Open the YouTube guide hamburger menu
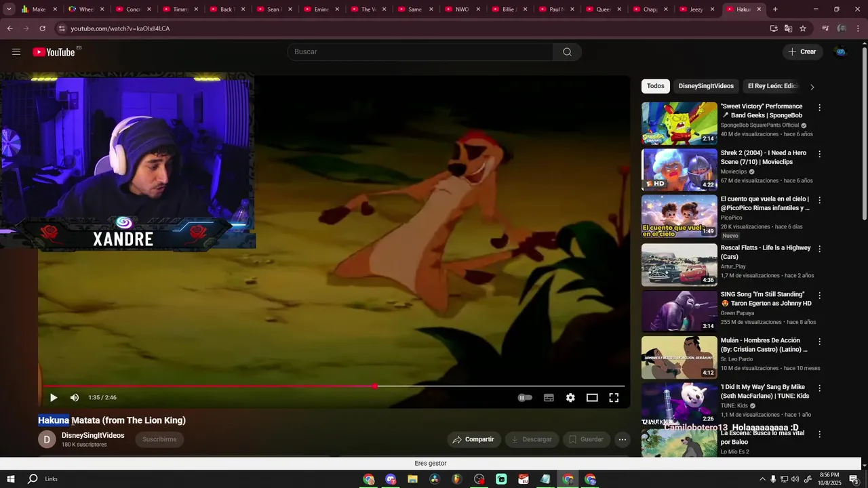The image size is (868, 488). click(x=16, y=52)
